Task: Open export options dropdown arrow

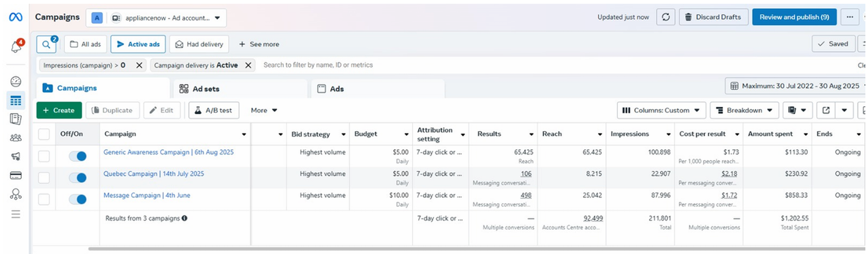Action: [x=844, y=110]
